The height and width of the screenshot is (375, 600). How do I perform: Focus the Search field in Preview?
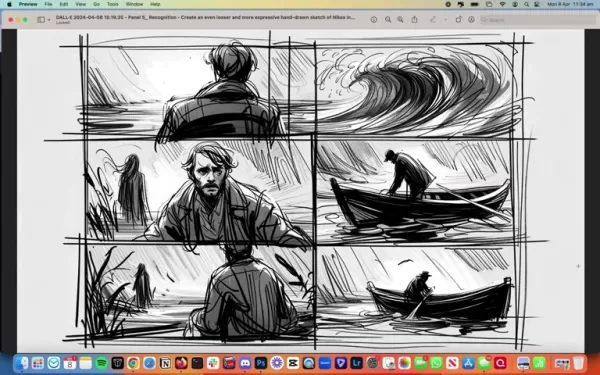coord(538,20)
